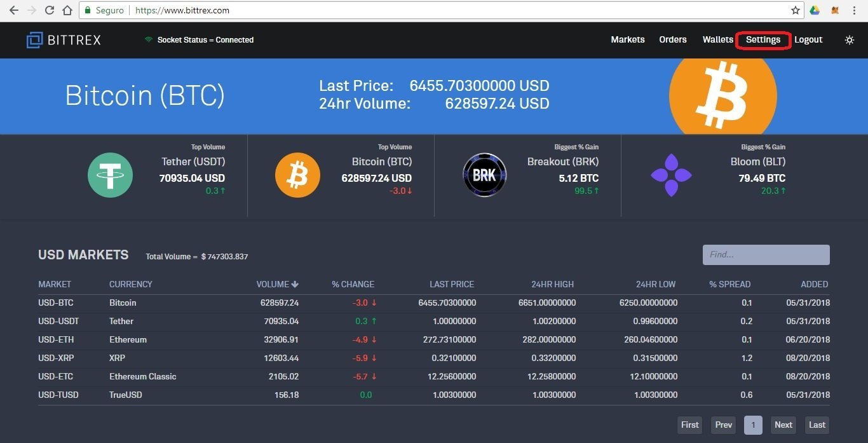Click Logout in the top bar
The image size is (868, 443).
click(x=808, y=39)
